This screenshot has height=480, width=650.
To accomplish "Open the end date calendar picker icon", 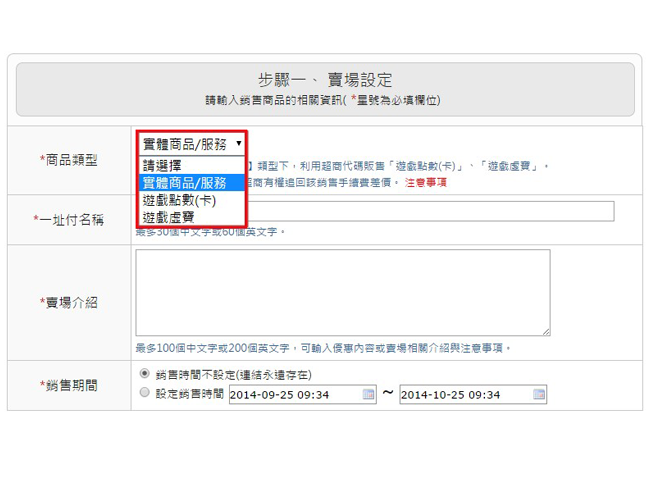I will click(x=539, y=395).
